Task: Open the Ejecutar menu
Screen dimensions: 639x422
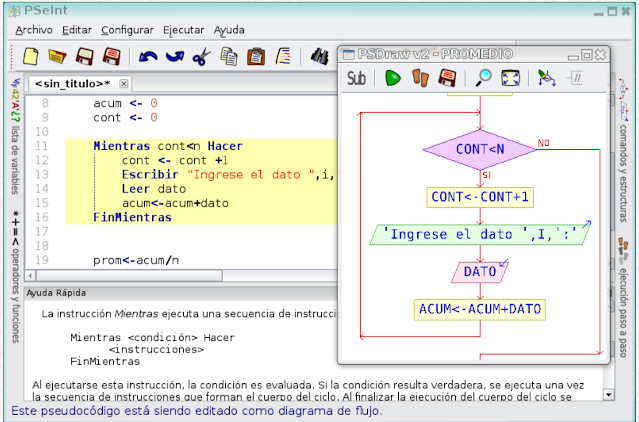Action: [183, 30]
